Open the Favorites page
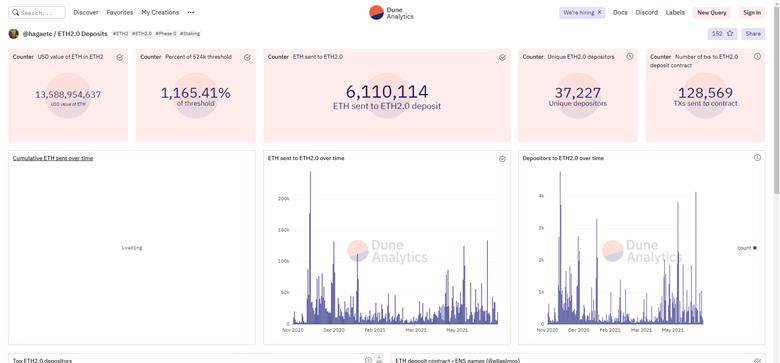The width and height of the screenshot is (780, 363). [120, 12]
